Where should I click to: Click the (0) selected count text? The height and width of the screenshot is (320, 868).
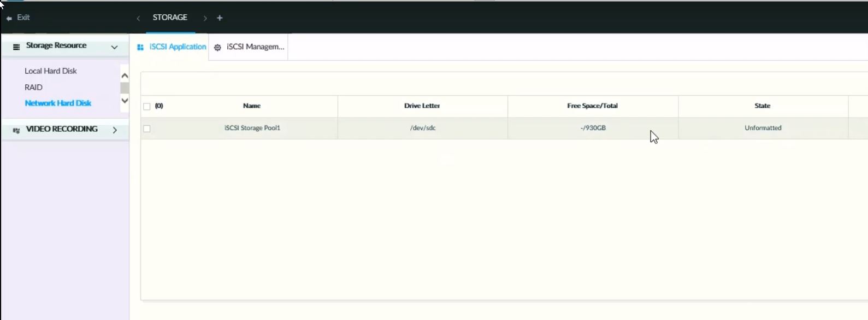pos(159,106)
